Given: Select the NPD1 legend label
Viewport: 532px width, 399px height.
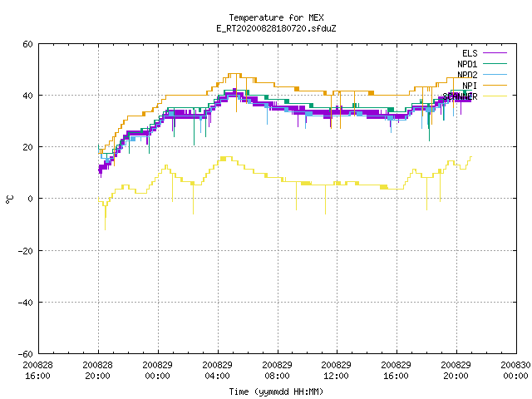Looking at the screenshot, I should [467, 64].
